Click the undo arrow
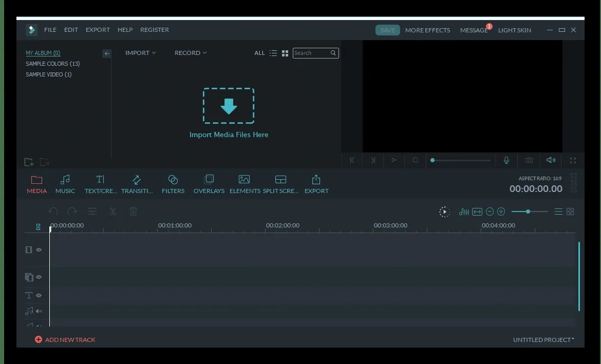Screen dimensions: 601x364 [53, 212]
